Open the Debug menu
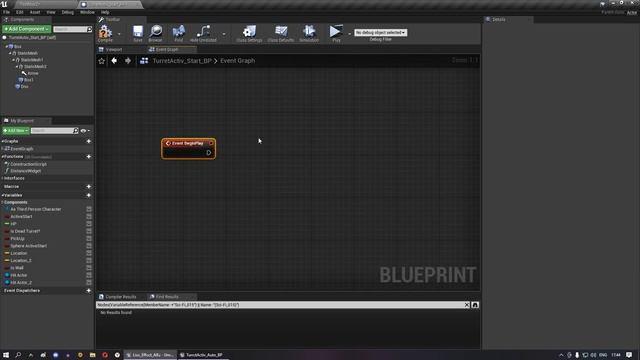 [x=67, y=12]
